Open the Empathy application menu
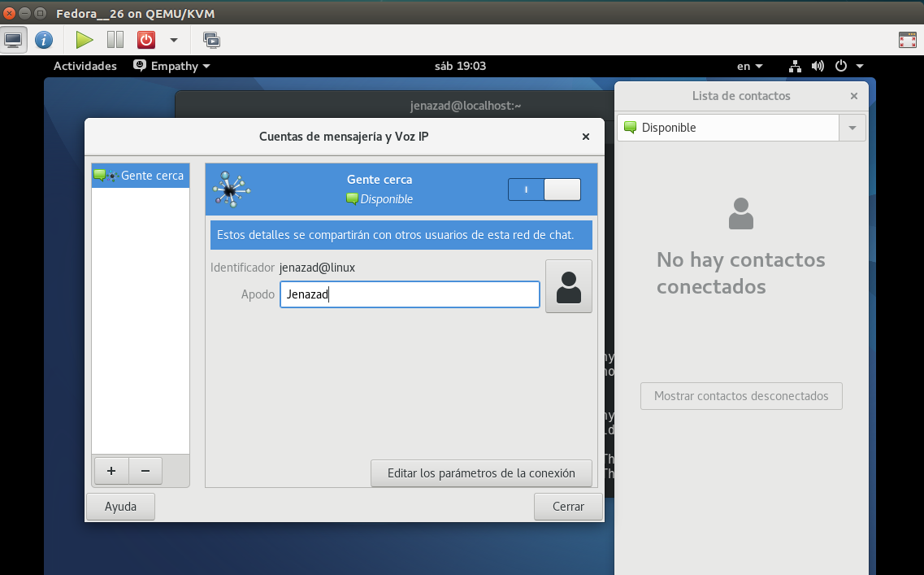924x575 pixels. 172,66
